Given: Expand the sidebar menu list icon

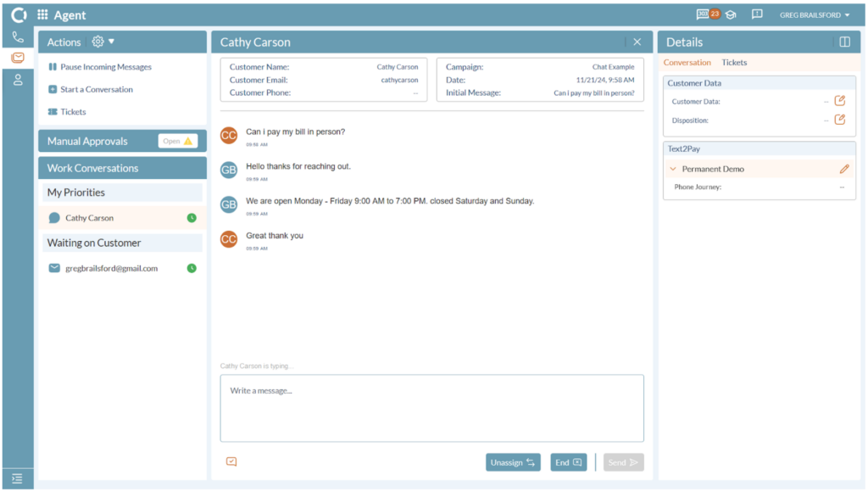Looking at the screenshot, I should click(17, 478).
